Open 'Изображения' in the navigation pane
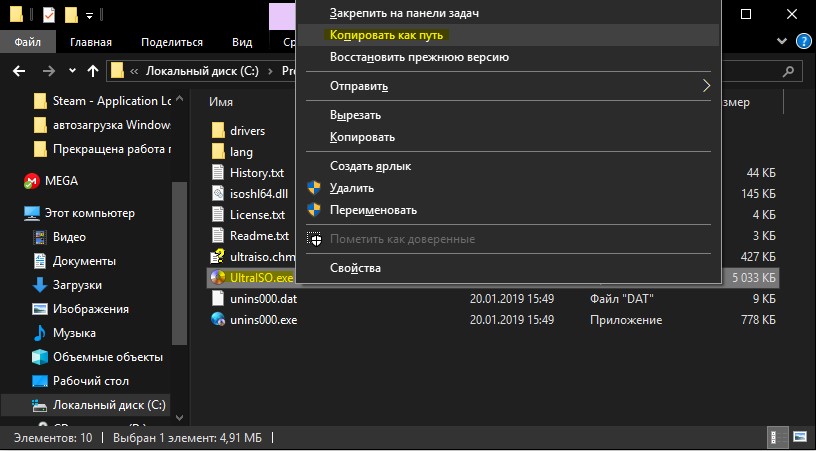 (91, 309)
